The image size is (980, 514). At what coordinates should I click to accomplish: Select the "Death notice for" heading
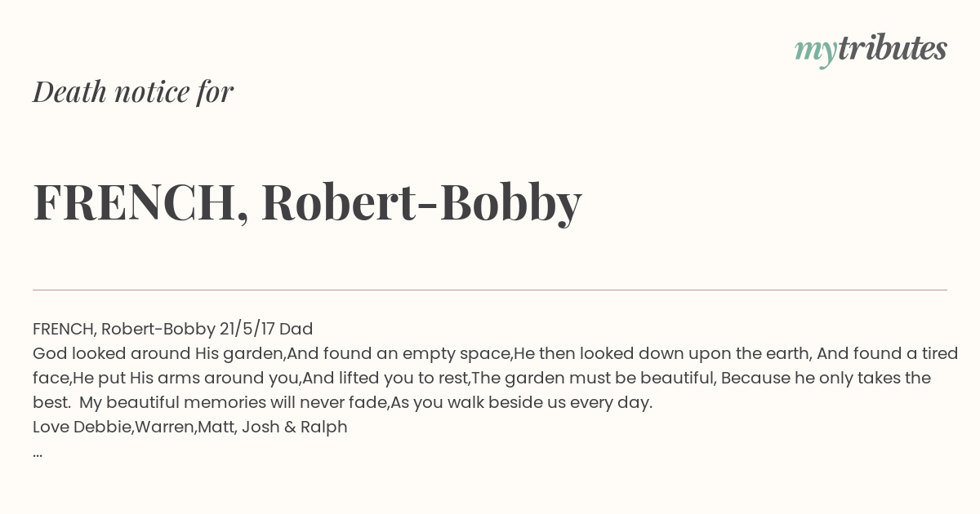point(133,91)
